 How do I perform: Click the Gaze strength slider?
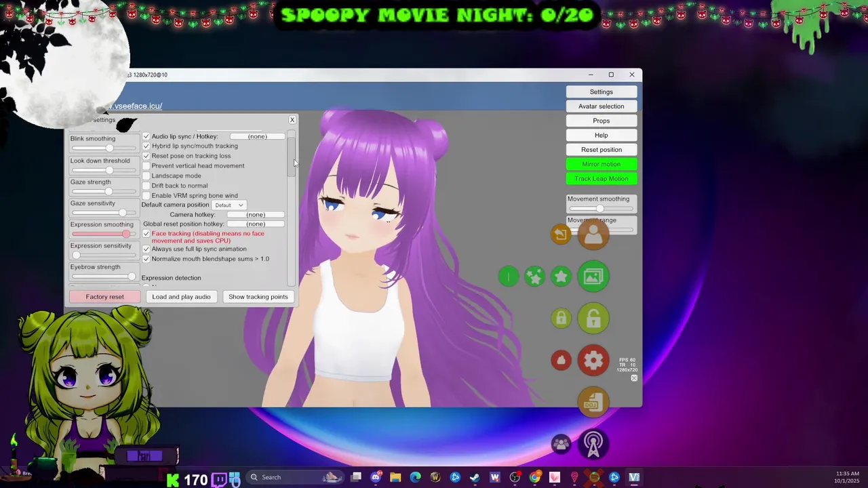pos(103,191)
